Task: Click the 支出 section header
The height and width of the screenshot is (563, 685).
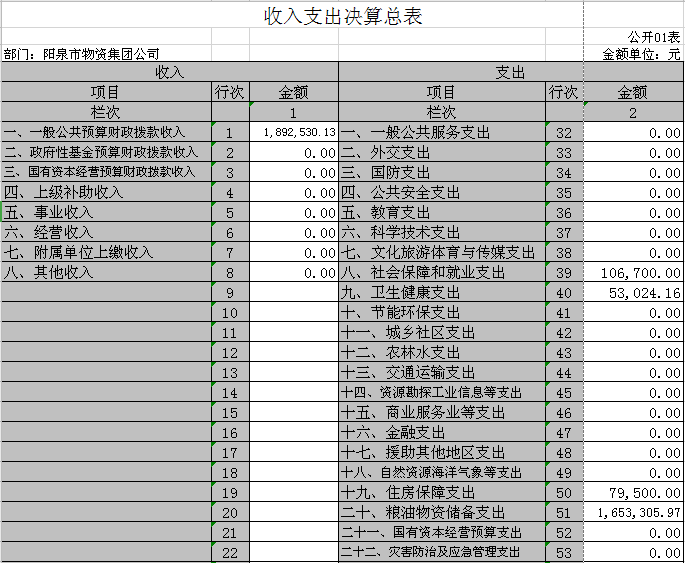Action: pos(511,73)
